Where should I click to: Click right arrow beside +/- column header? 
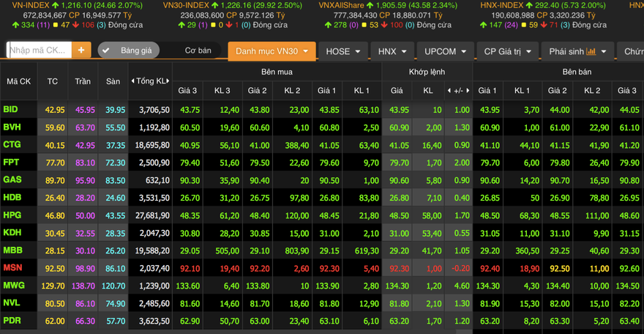point(468,90)
